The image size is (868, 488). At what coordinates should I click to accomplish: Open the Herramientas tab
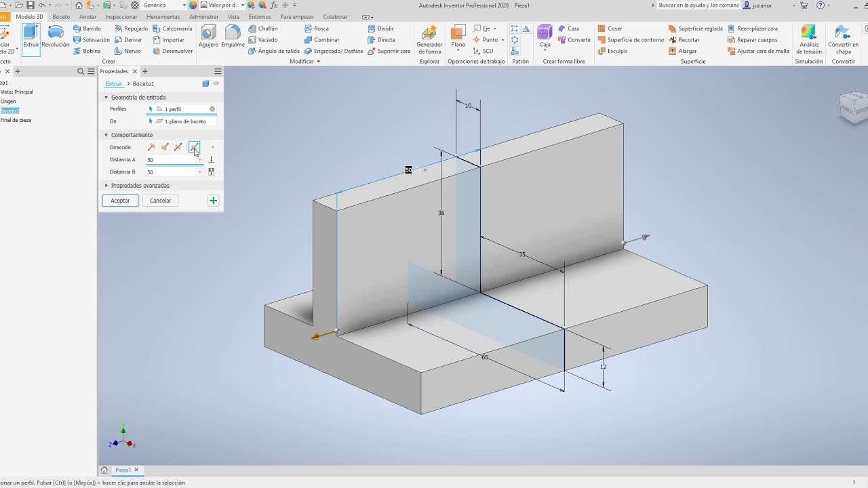click(163, 16)
